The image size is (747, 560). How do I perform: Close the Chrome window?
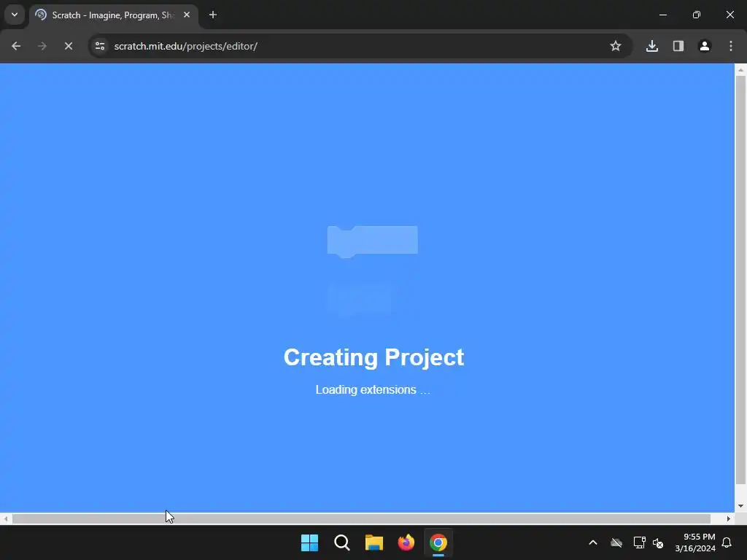point(729,15)
